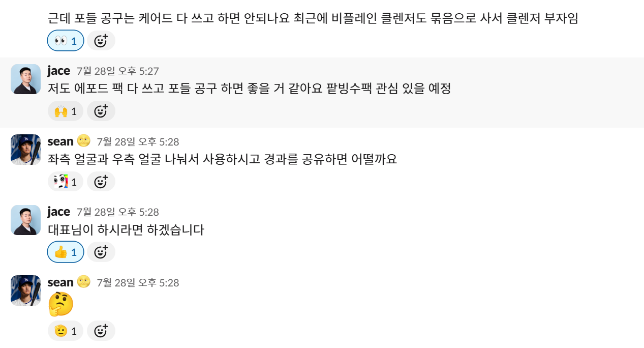Viewport: 644px width, 348px height.
Task: Click the timestamp on sean's first message
Action: point(137,142)
